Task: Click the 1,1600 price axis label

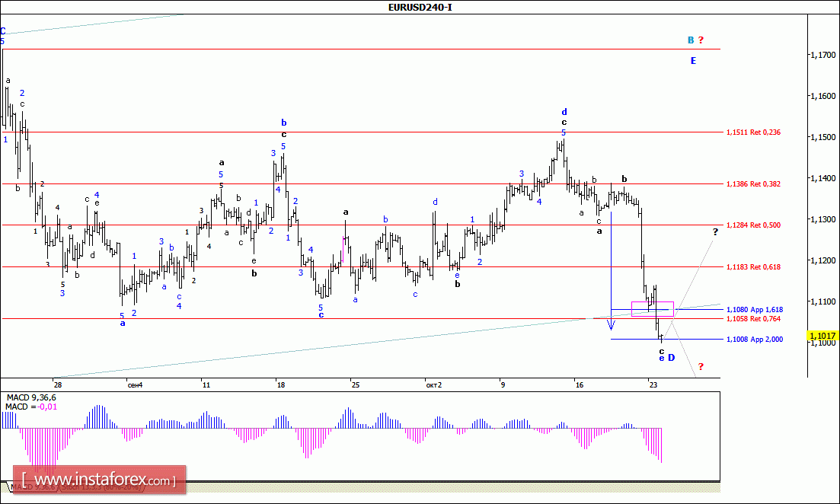Action: 822,96
